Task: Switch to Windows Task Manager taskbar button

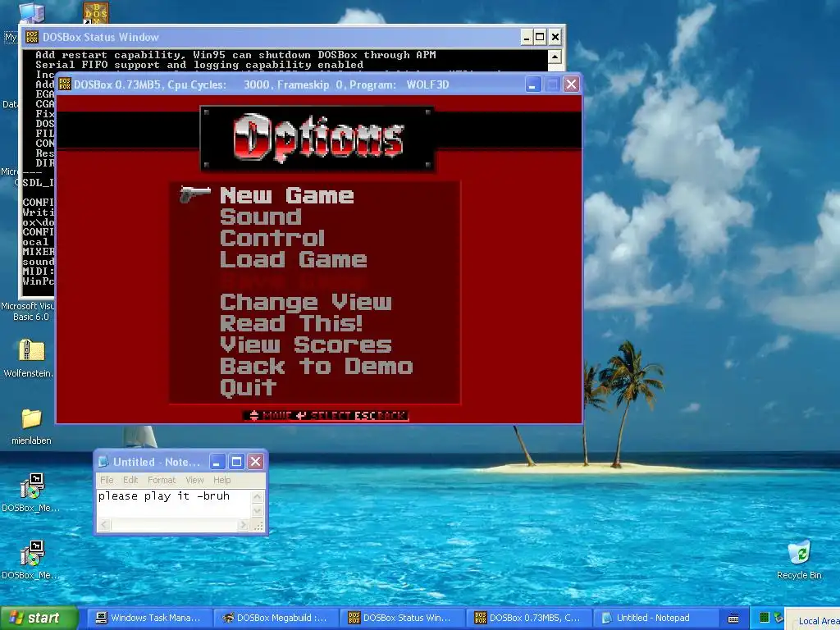Action: tap(148, 618)
